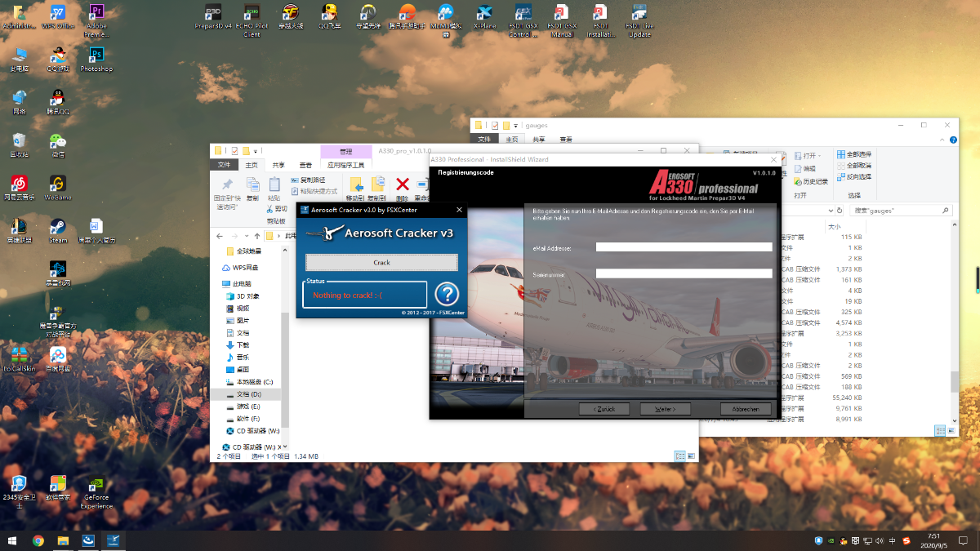The height and width of the screenshot is (551, 980).
Task: Select 文档 (D:) drive in the navigation pane
Action: 243,394
